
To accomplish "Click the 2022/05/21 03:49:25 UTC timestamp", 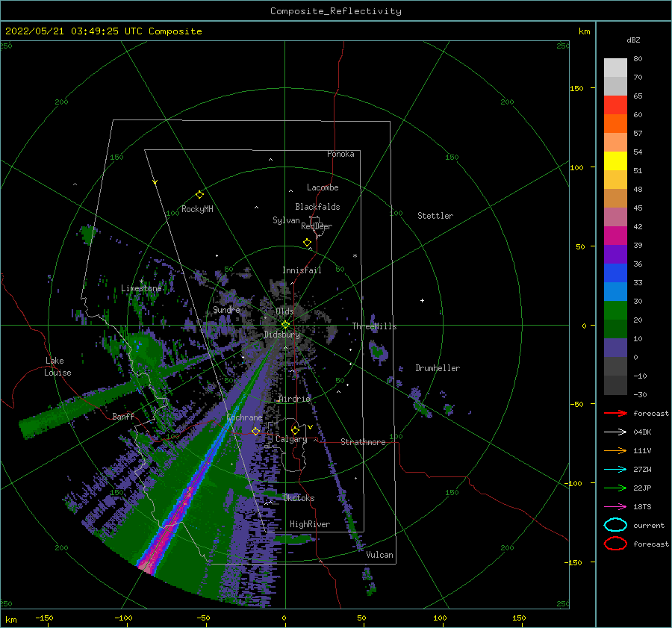I will [x=74, y=31].
